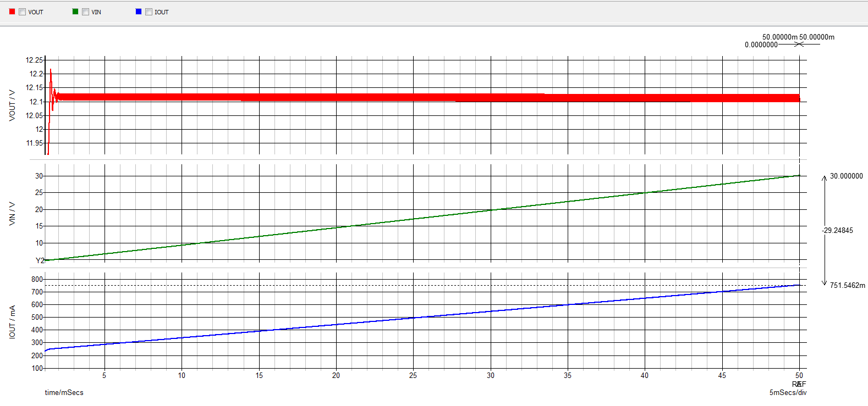Click the IOUT / mA axis label
This screenshot has width=868, height=406.
pyautogui.click(x=12, y=322)
